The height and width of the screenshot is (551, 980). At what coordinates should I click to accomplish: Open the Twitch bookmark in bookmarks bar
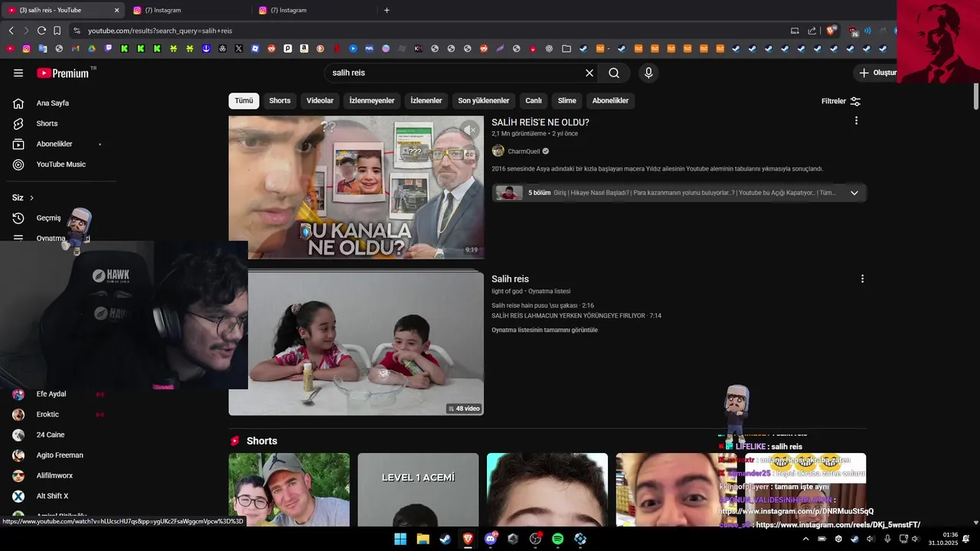pyautogui.click(x=108, y=48)
